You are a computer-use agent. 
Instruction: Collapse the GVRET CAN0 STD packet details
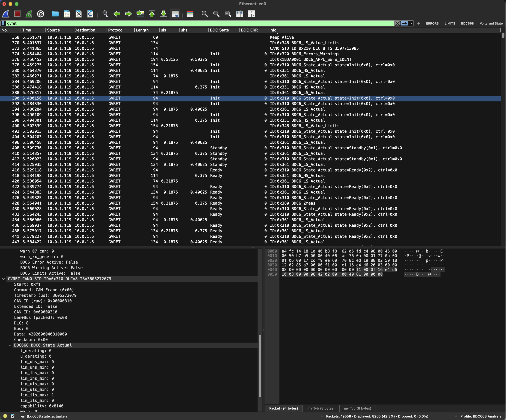(x=3, y=279)
